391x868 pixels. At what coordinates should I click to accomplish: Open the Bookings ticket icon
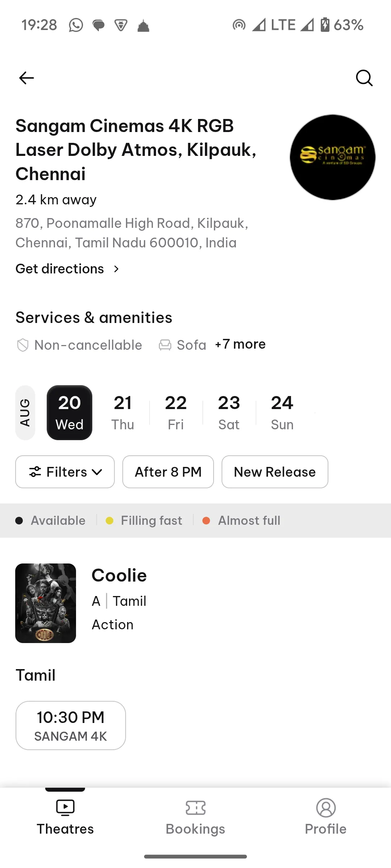(195, 808)
